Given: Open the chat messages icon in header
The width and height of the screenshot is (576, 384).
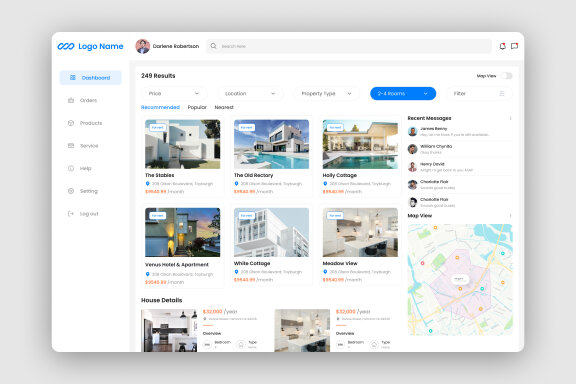Looking at the screenshot, I should pyautogui.click(x=515, y=46).
